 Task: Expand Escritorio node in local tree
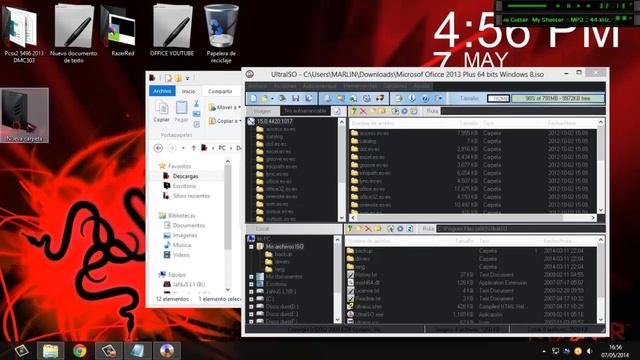(251, 284)
